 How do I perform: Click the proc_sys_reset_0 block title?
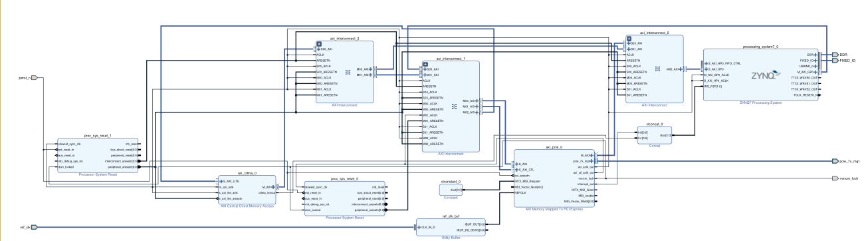pyautogui.click(x=344, y=179)
